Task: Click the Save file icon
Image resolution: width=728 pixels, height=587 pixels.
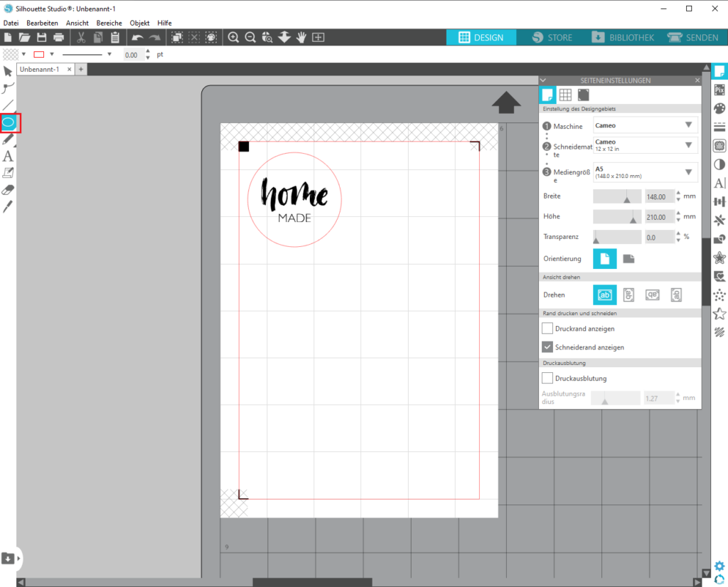Action: 42,37
